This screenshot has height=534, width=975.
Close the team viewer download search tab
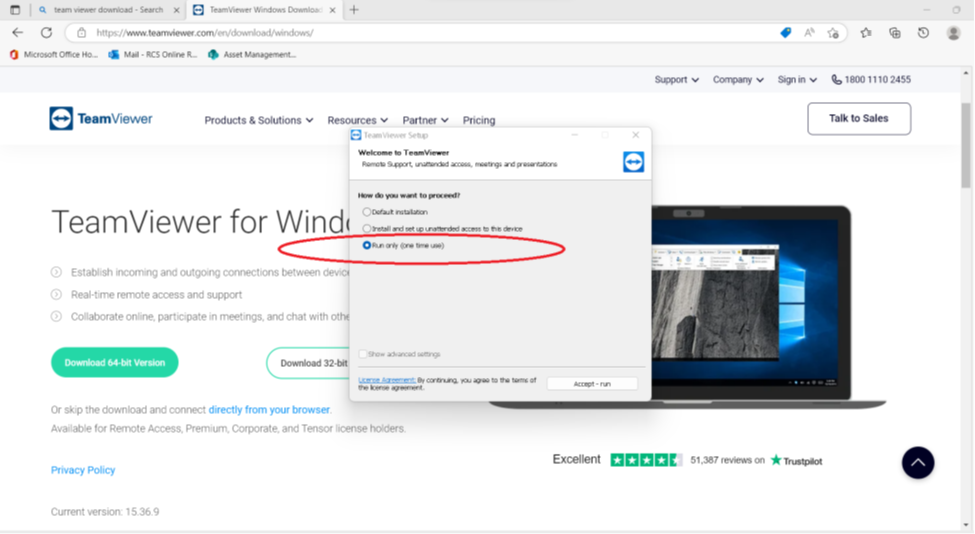[176, 10]
